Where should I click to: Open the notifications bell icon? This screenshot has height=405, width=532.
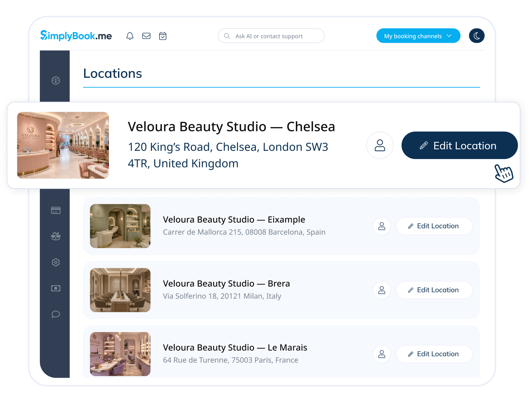click(x=130, y=36)
